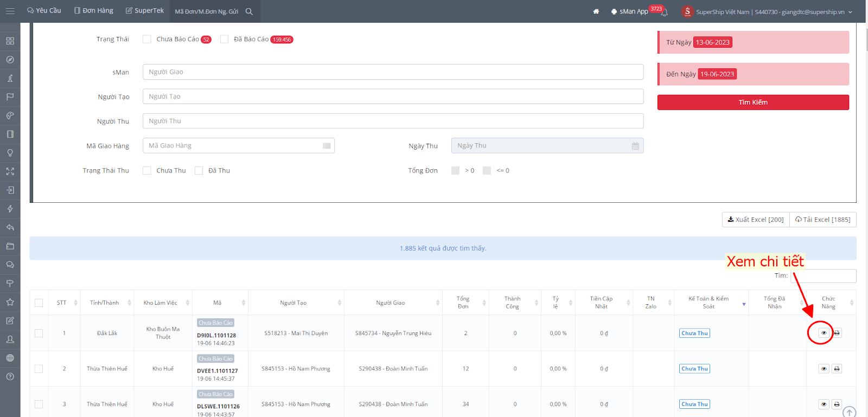Screen dimensions: 868x417
Task: Sort table by the Người Tạo column
Action: tap(296, 303)
